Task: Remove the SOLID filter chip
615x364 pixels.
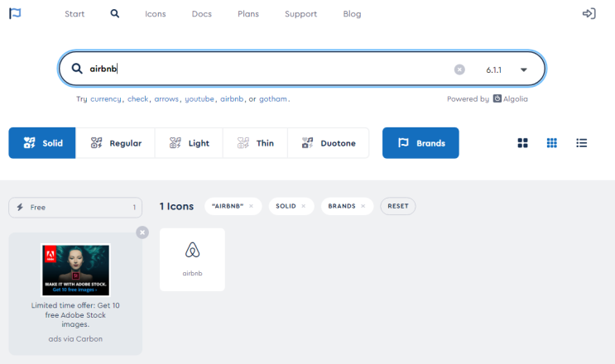Action: point(303,206)
